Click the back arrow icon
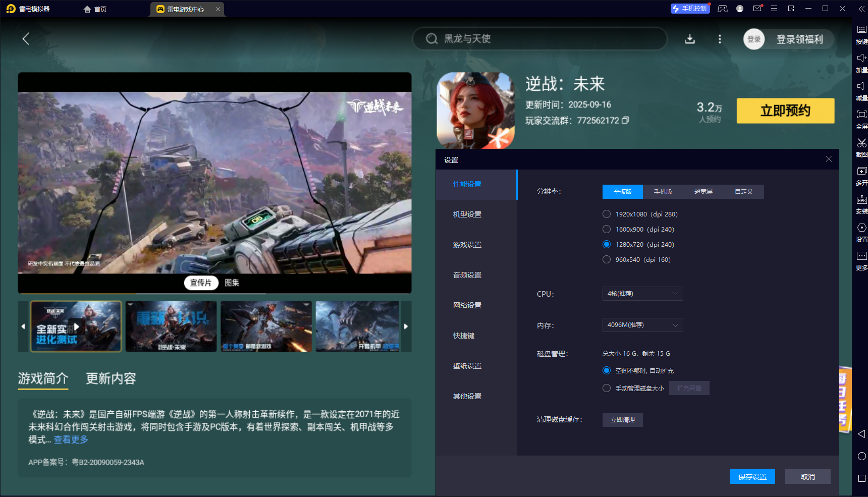Viewport: 868px width, 497px height. [x=26, y=39]
